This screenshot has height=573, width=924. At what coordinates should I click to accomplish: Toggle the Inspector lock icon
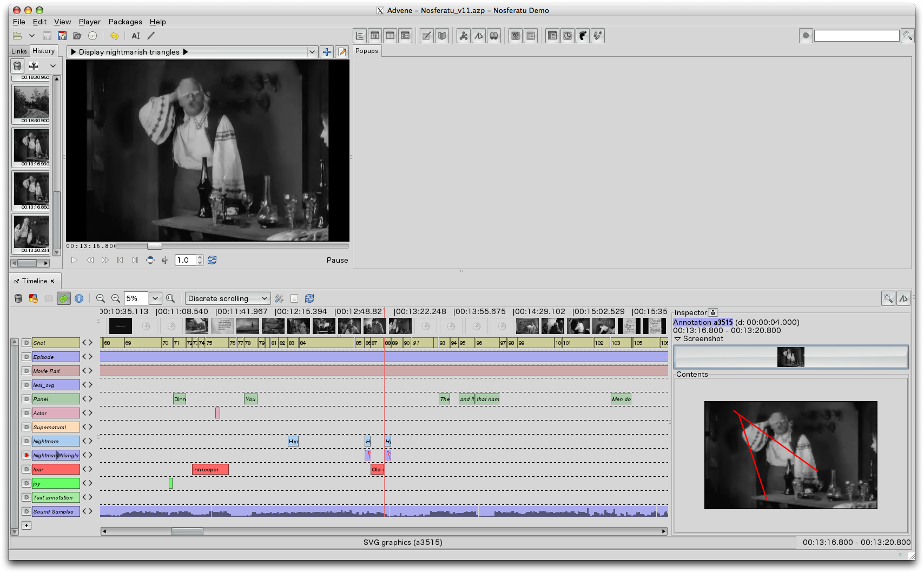(713, 312)
